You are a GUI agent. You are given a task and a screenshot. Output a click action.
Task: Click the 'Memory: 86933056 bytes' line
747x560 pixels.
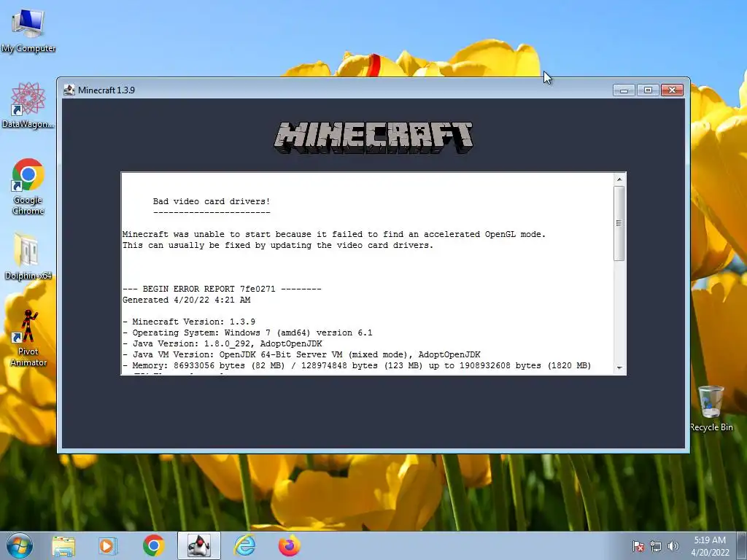coord(357,366)
